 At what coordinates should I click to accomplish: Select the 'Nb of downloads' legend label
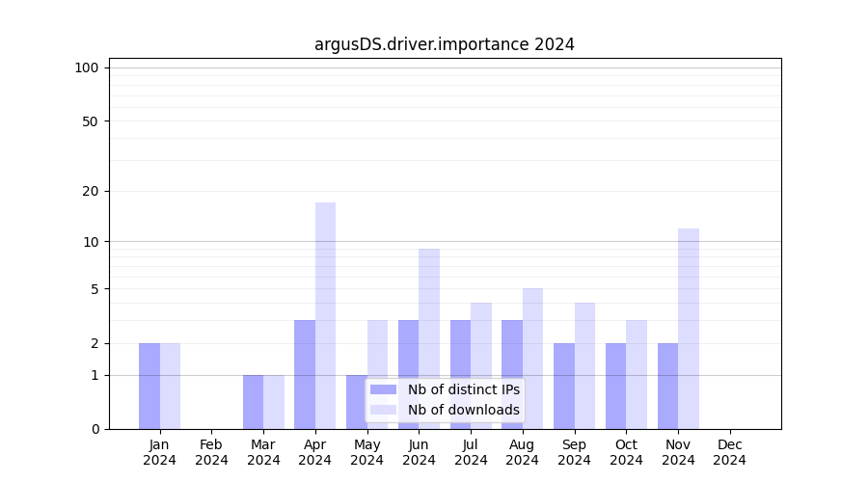click(463, 410)
